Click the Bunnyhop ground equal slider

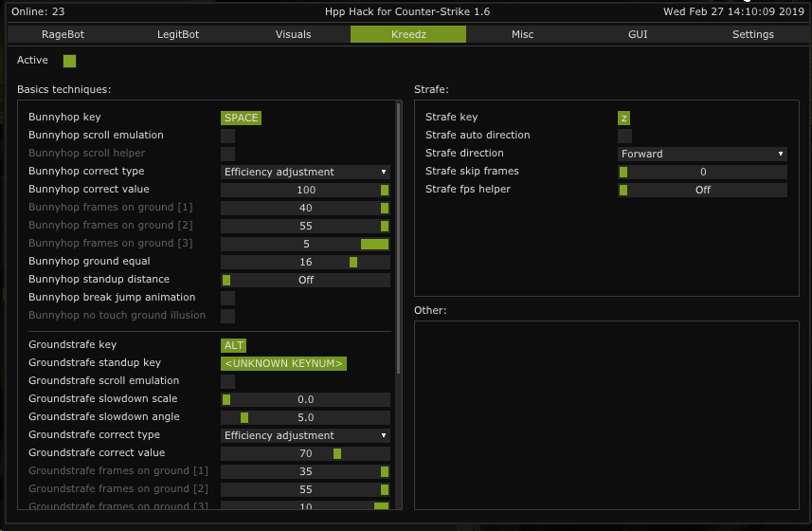(305, 262)
